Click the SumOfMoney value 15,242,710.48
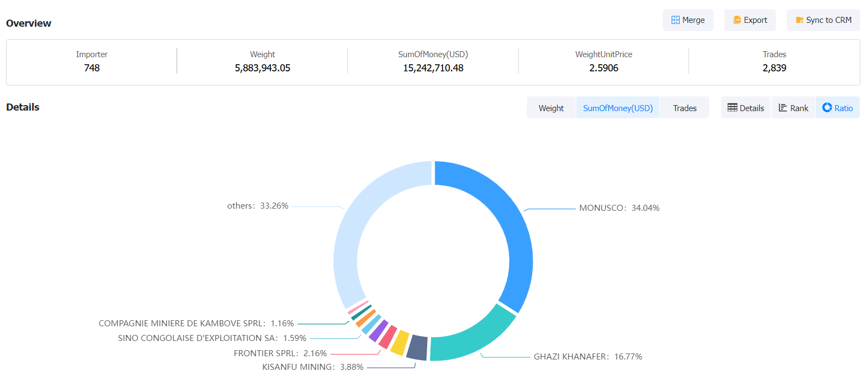The image size is (868, 378). (433, 68)
